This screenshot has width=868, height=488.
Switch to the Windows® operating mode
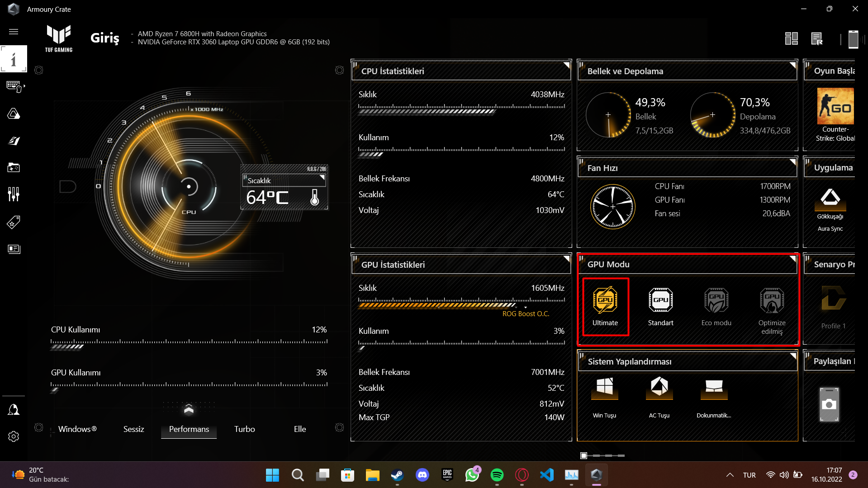tap(77, 429)
